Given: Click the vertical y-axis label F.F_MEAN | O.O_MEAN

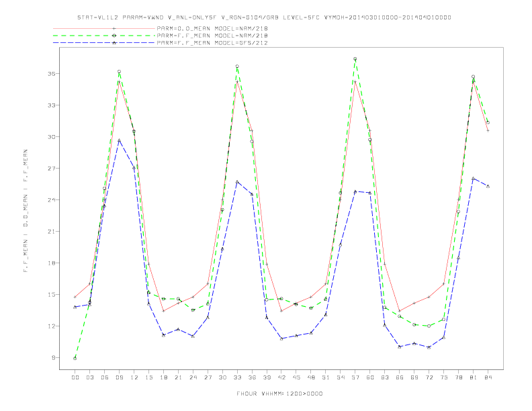Looking at the screenshot, I should tap(26, 211).
